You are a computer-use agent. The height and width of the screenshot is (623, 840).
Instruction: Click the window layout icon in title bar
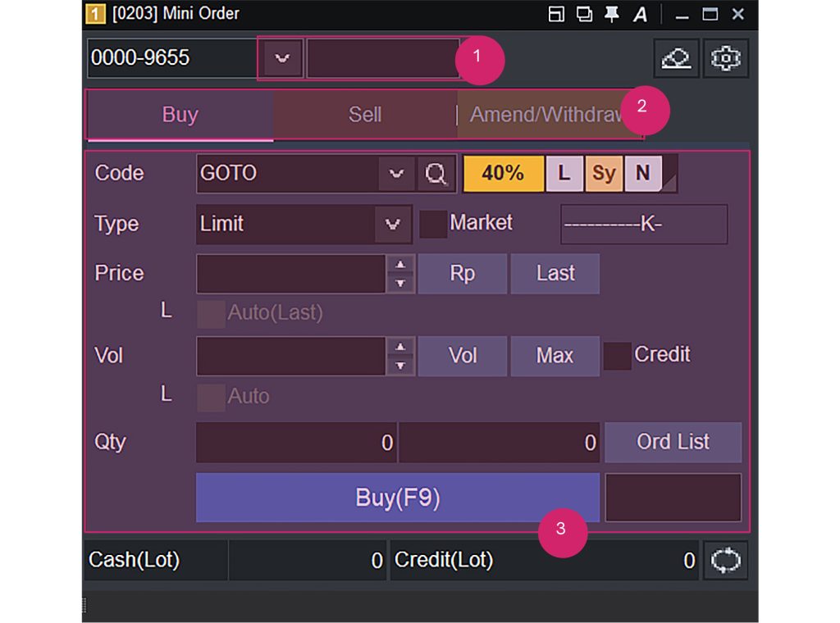pos(556,14)
